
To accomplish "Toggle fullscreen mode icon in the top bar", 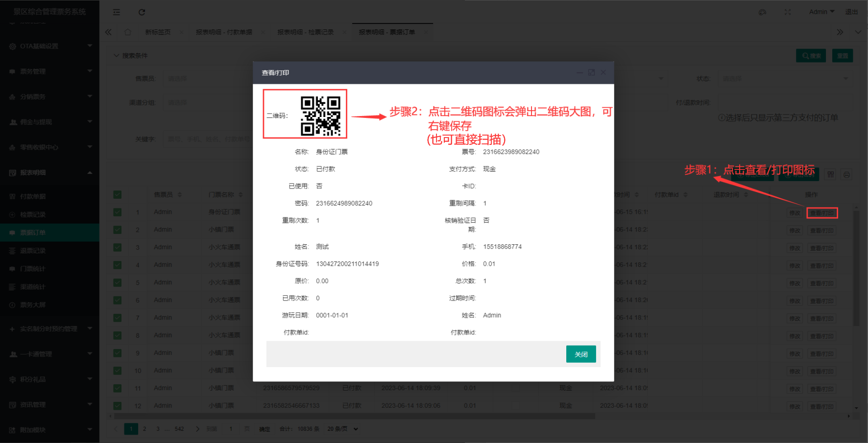I will (x=788, y=12).
